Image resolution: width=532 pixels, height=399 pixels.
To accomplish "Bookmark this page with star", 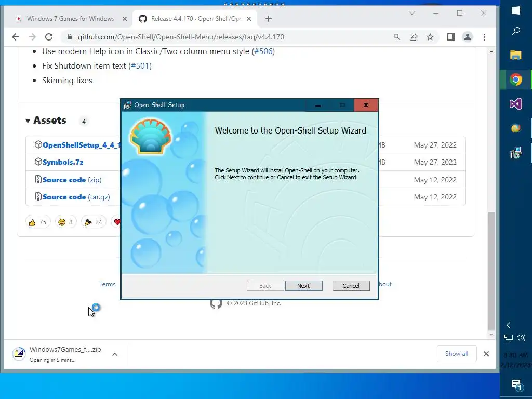I will pos(430,37).
